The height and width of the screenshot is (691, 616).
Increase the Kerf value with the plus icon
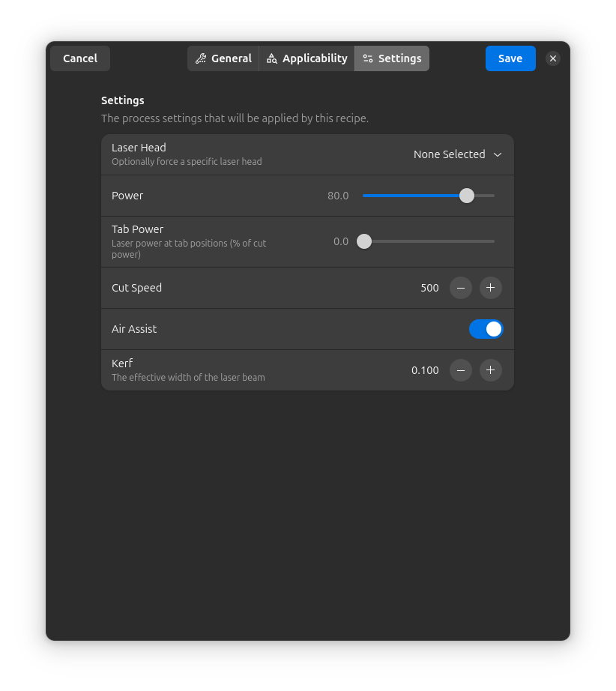(x=490, y=369)
